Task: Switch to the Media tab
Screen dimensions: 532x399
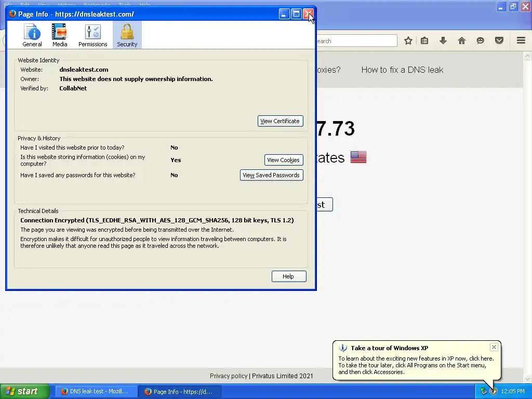Action: pyautogui.click(x=60, y=35)
